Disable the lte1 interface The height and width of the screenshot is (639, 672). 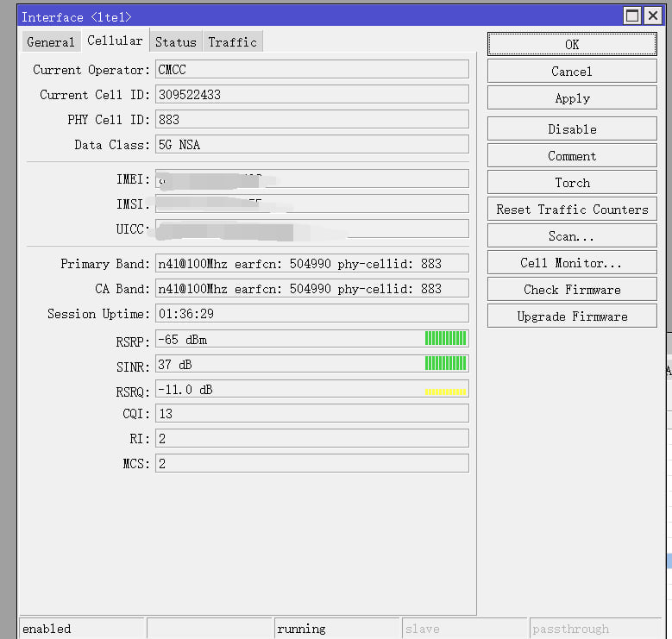(571, 129)
